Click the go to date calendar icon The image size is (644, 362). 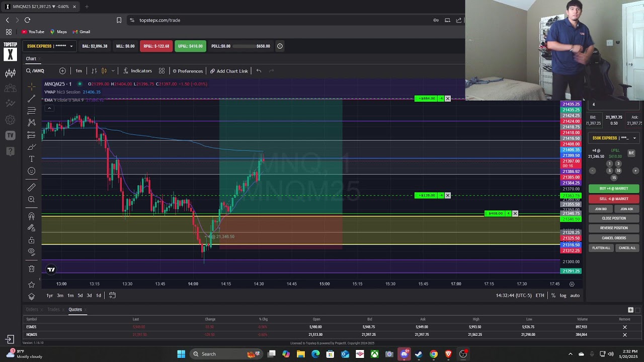[x=112, y=296]
